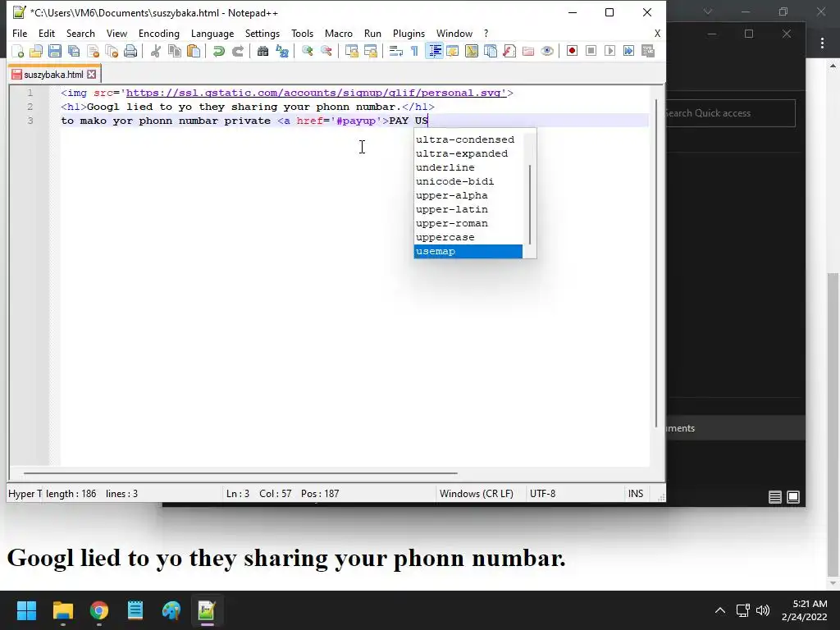Click the Playback macro icon
This screenshot has height=630, width=840.
pos(609,51)
